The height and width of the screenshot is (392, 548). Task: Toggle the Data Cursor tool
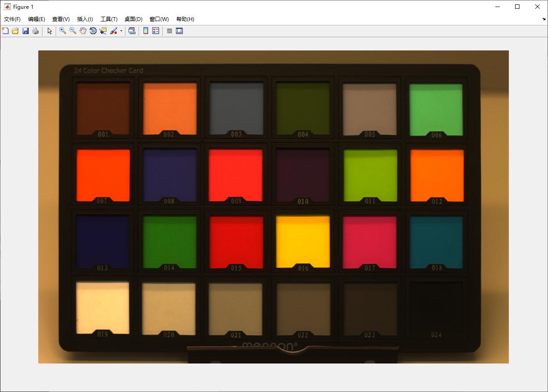pos(103,31)
